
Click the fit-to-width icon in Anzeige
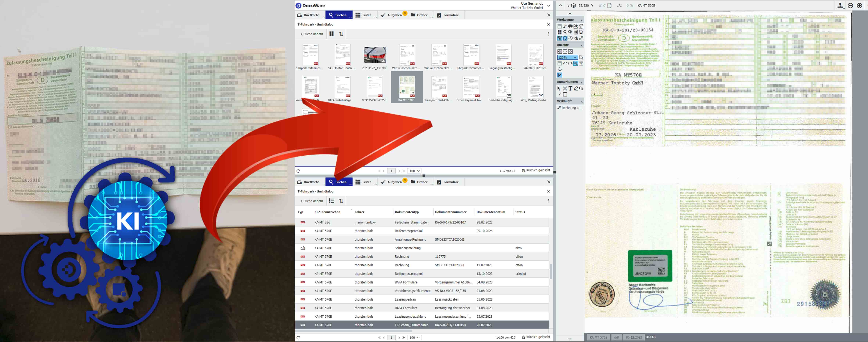tap(565, 52)
